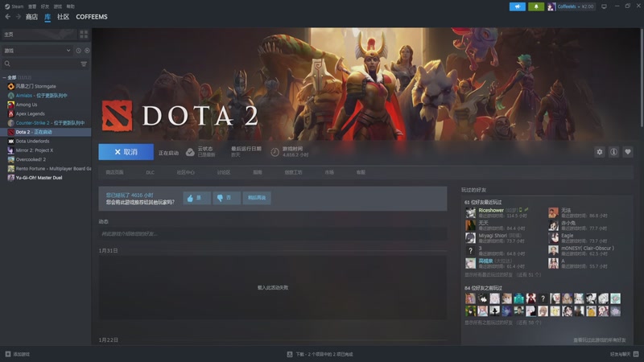Click the Stormgate game icon

point(11,86)
